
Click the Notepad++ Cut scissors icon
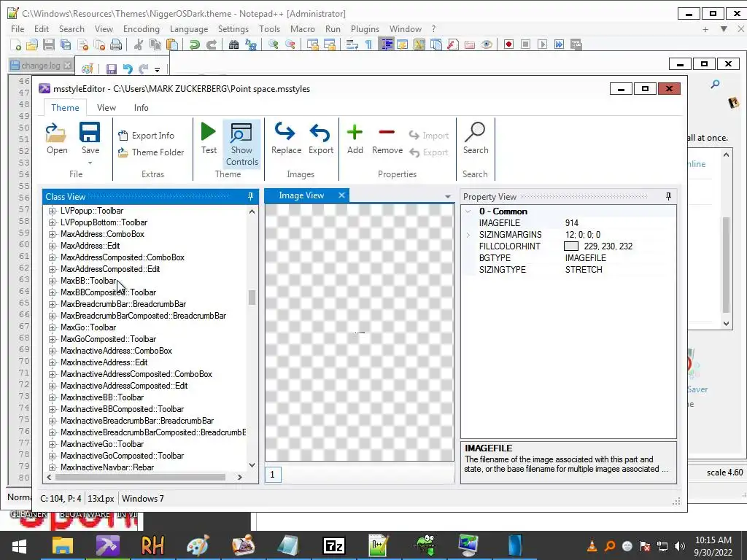click(x=139, y=44)
